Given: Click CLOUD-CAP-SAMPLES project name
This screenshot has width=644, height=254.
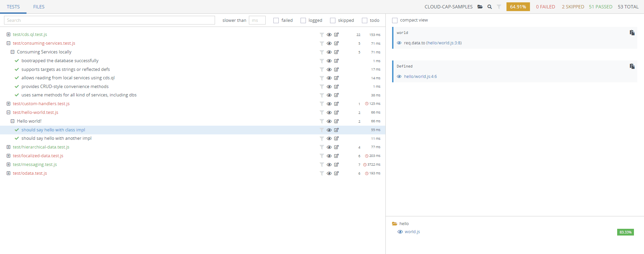Looking at the screenshot, I should [448, 7].
